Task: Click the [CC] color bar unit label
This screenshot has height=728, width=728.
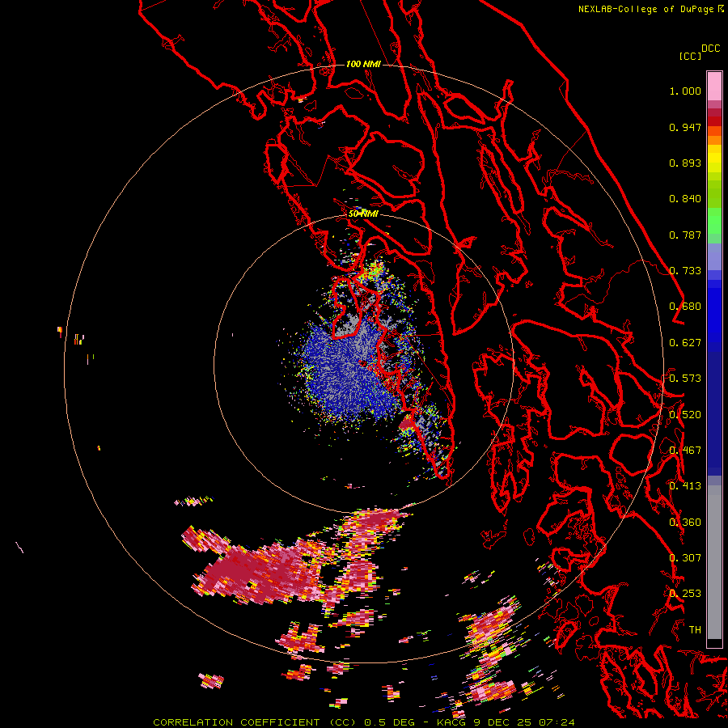Action: (x=690, y=56)
